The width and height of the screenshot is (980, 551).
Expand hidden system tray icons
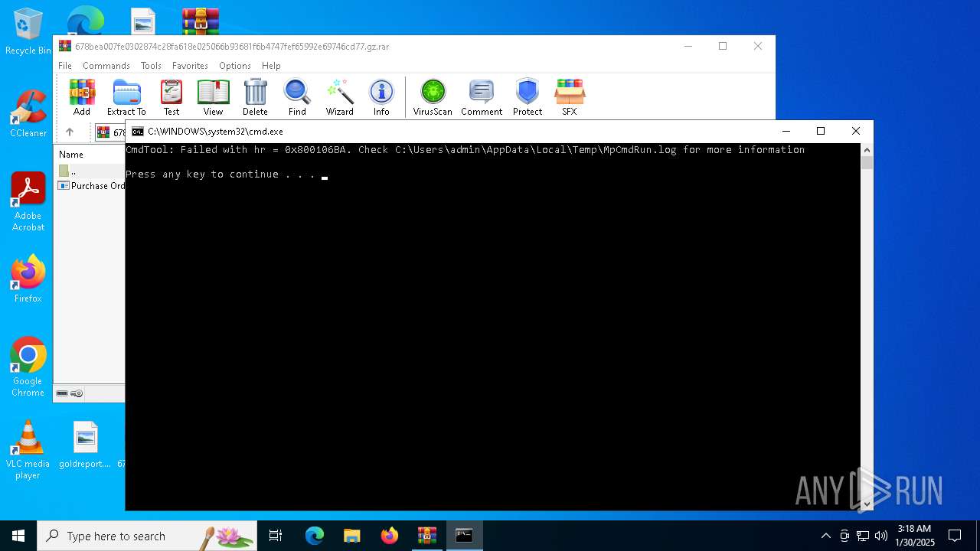coord(825,536)
